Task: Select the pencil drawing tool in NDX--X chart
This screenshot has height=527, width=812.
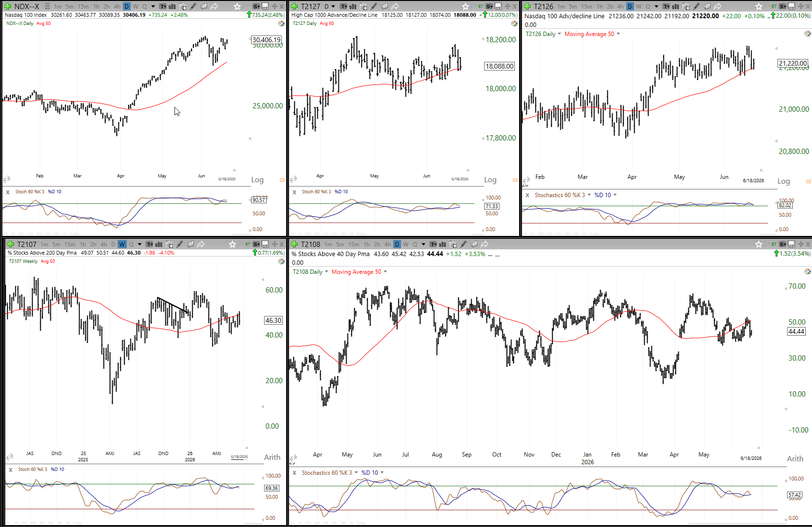Action: [193, 6]
